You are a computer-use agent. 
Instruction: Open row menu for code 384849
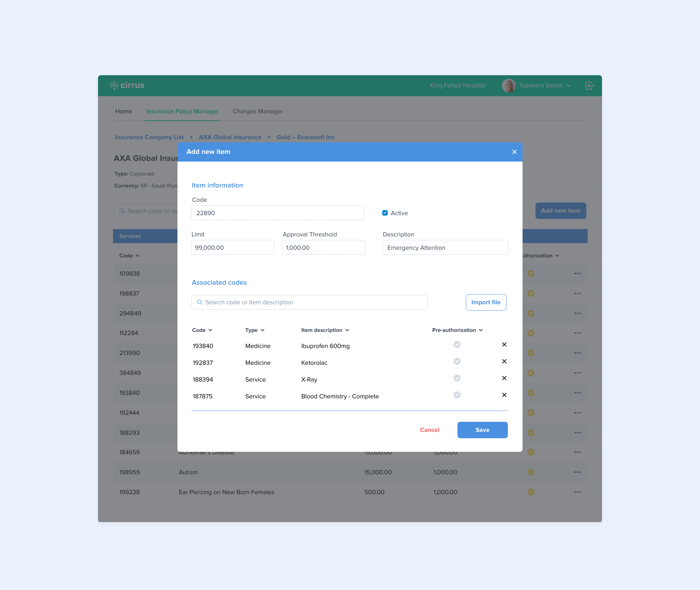coord(577,373)
